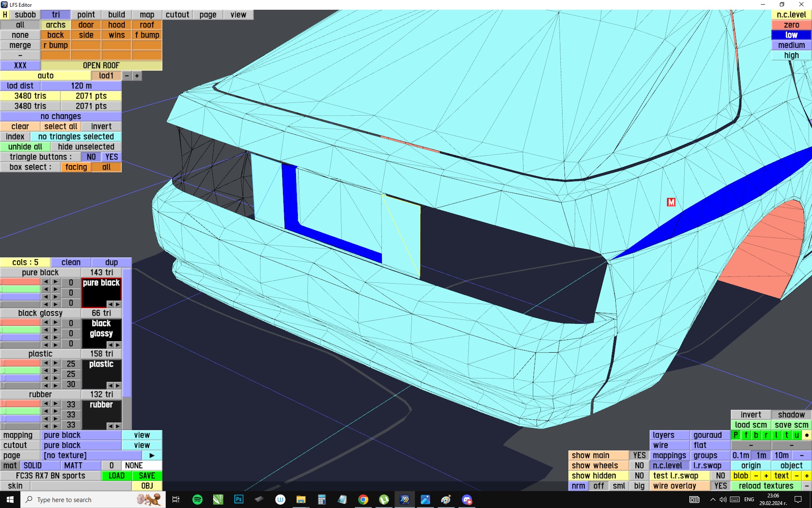Set triangle buttons to YES
This screenshot has width=812, height=508.
click(111, 157)
